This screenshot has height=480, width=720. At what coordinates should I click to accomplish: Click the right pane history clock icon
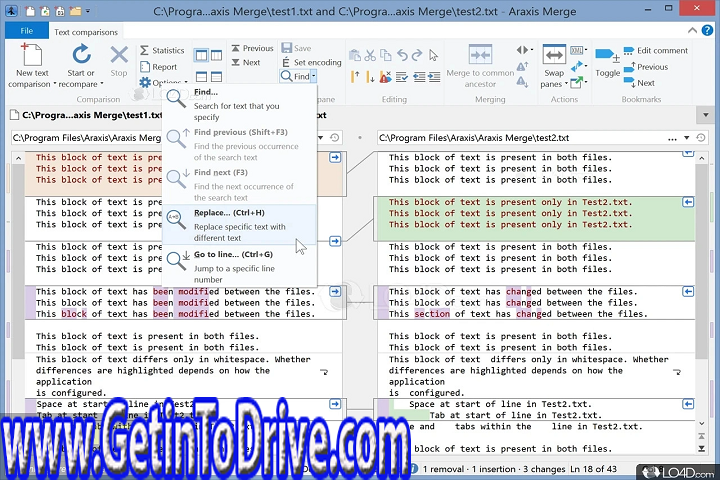701,138
